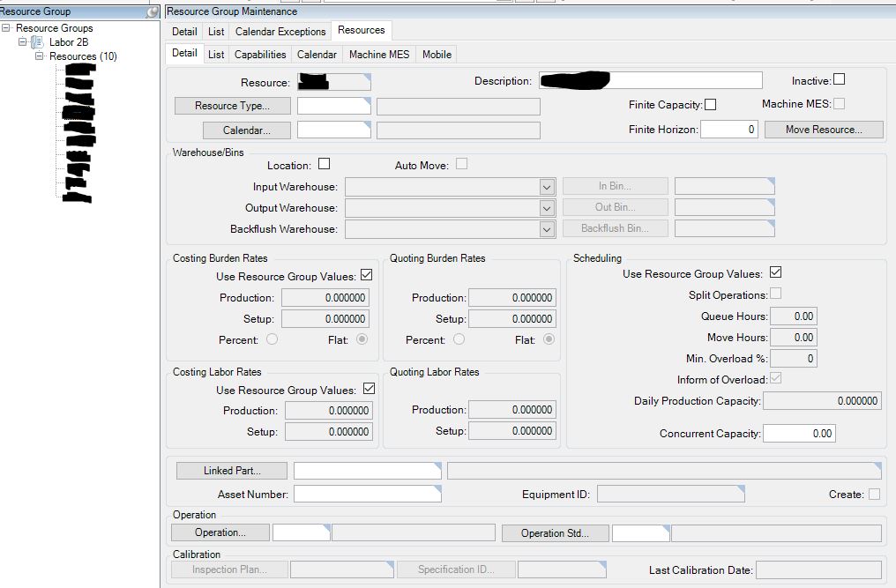Click the Move Hours field
This screenshot has width=896, height=588.
[x=794, y=337]
